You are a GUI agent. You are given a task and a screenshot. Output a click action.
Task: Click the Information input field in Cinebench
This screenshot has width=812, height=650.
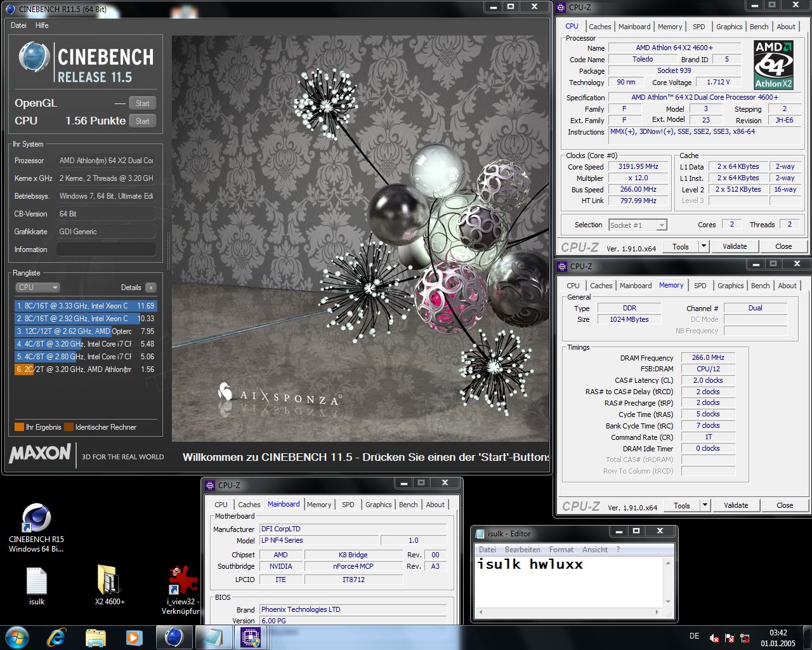point(106,249)
